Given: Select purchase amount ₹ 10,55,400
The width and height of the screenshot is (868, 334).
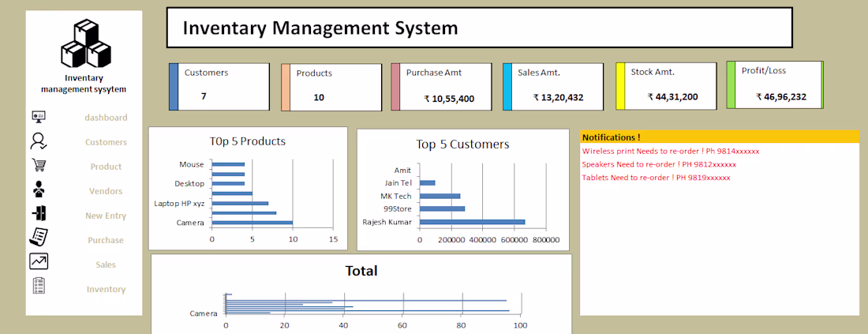Looking at the screenshot, I should click(449, 99).
